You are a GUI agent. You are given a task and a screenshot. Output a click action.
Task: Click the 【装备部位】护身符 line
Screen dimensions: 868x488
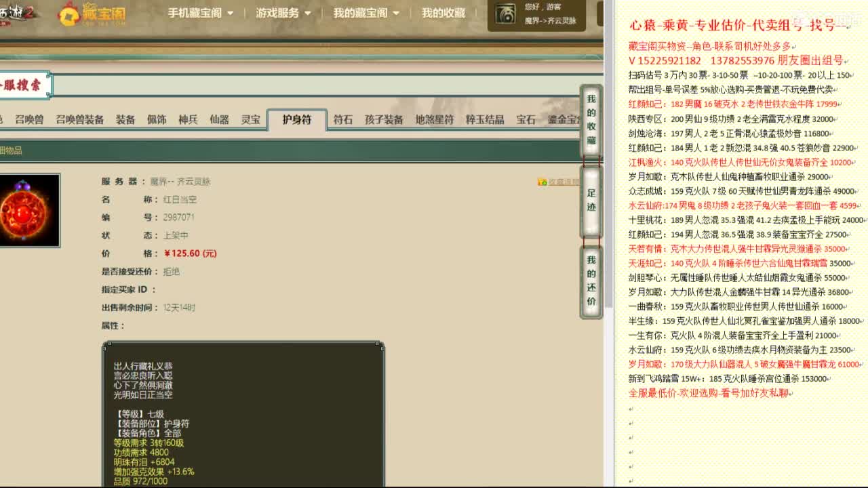click(x=152, y=424)
